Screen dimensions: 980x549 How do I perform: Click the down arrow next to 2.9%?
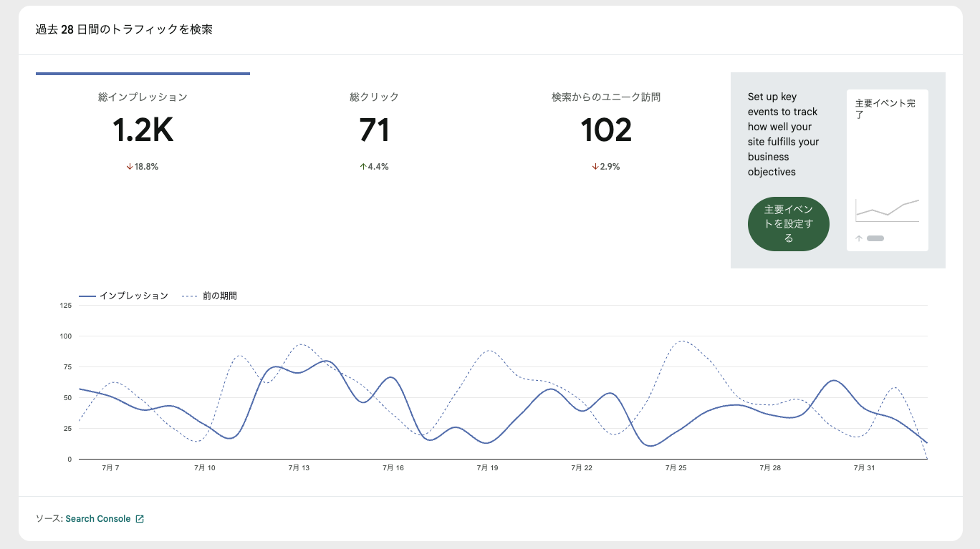pyautogui.click(x=595, y=167)
